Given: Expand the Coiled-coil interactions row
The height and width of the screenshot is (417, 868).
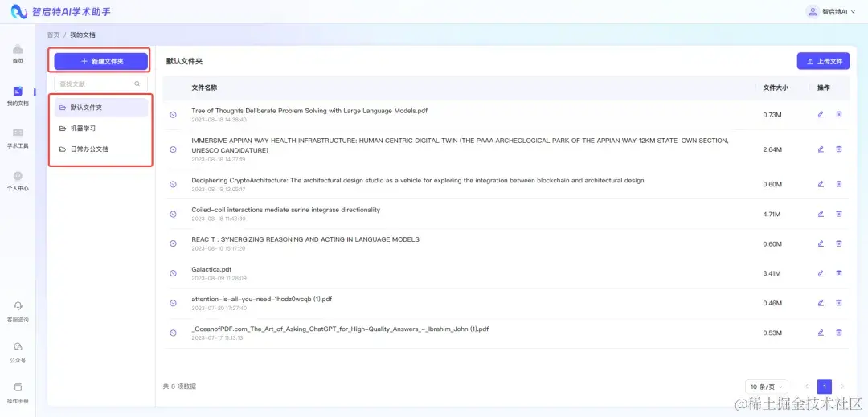Looking at the screenshot, I should [x=174, y=214].
